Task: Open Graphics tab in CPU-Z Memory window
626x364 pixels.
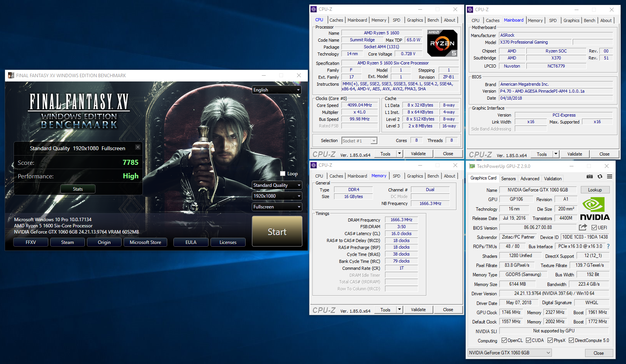Action: tap(415, 176)
